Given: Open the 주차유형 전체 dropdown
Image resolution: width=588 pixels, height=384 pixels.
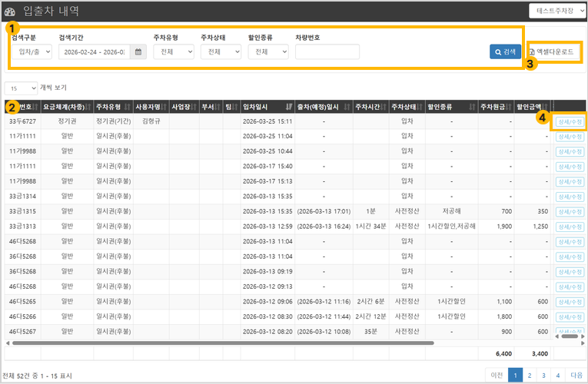Looking at the screenshot, I should coord(174,51).
